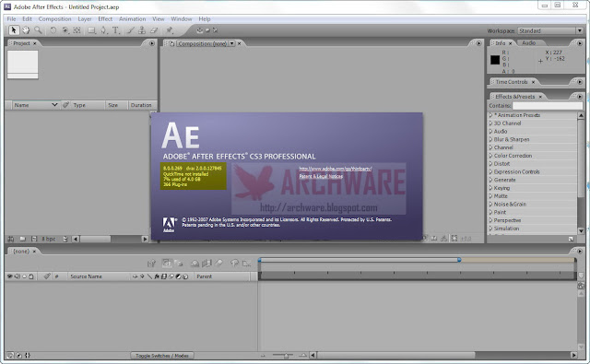Create new folder in Project panel
The image size is (590, 364).
point(22,239)
